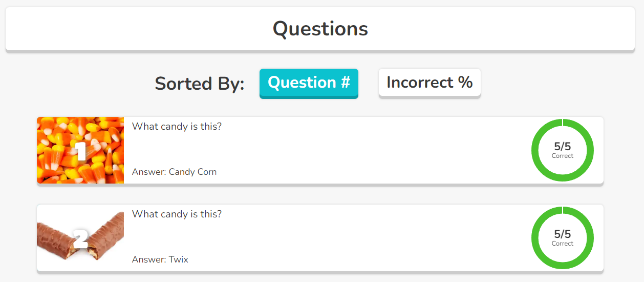Click empty middle area of Candy Corn card
This screenshot has width=644, height=282.
333,150
